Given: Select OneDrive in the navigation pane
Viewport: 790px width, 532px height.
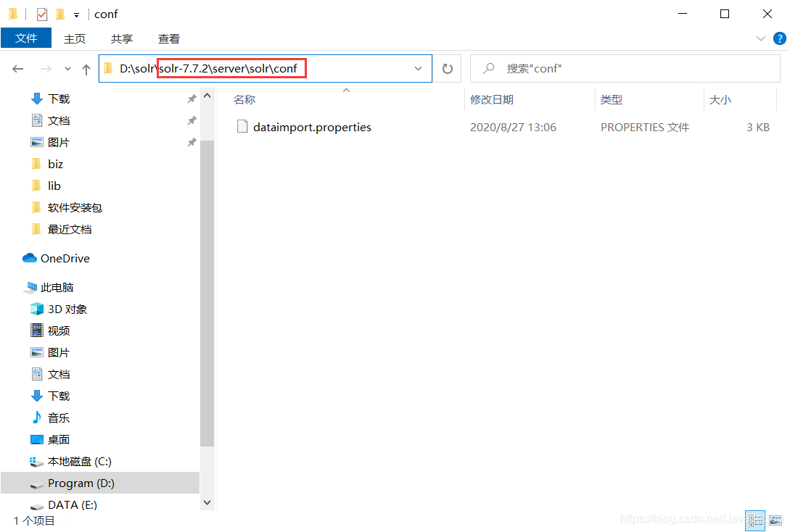Looking at the screenshot, I should coord(65,258).
